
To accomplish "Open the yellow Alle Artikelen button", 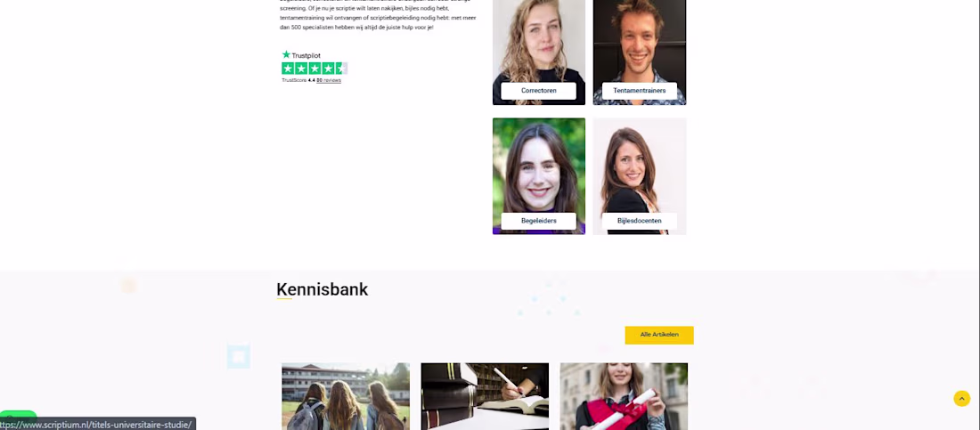I will (x=658, y=335).
